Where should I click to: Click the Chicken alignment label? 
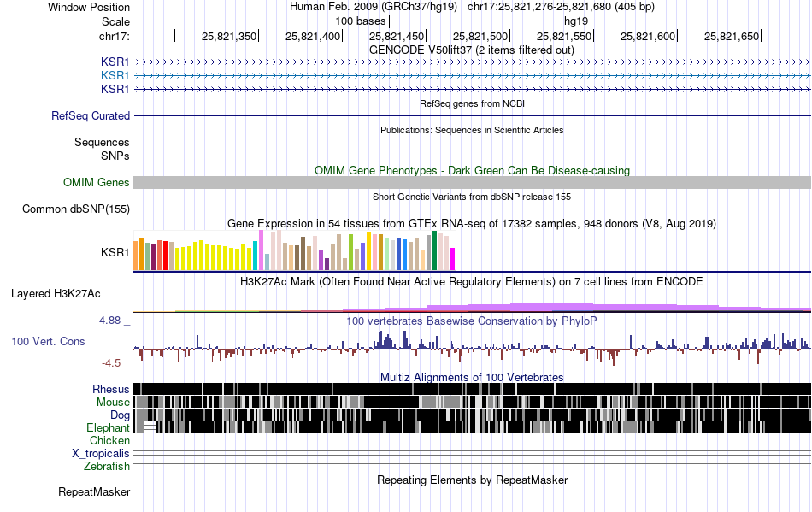click(x=109, y=440)
